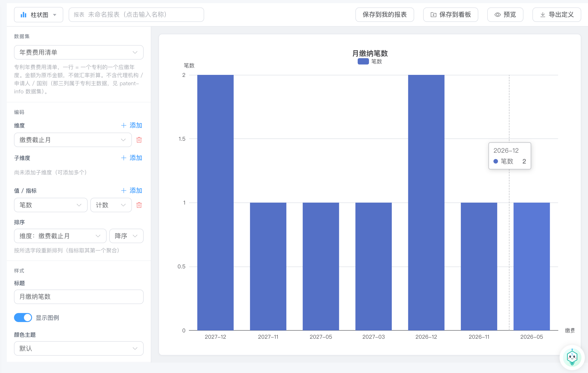Click 保存到我的报表 button

385,15
